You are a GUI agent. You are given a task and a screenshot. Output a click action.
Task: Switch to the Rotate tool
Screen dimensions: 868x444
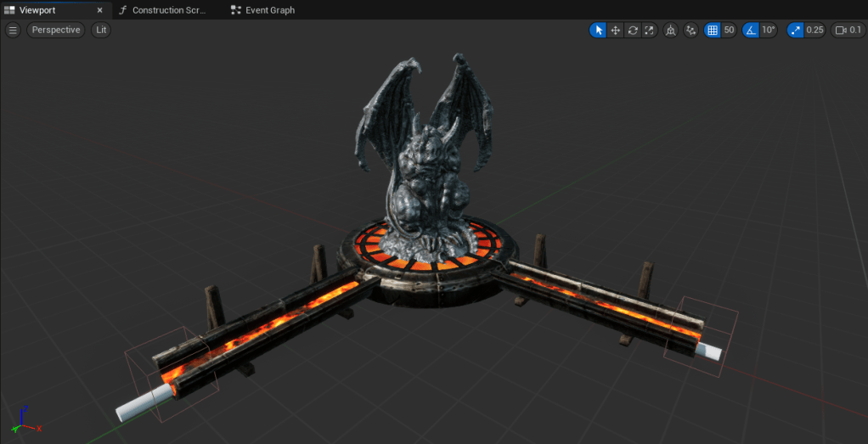(633, 30)
